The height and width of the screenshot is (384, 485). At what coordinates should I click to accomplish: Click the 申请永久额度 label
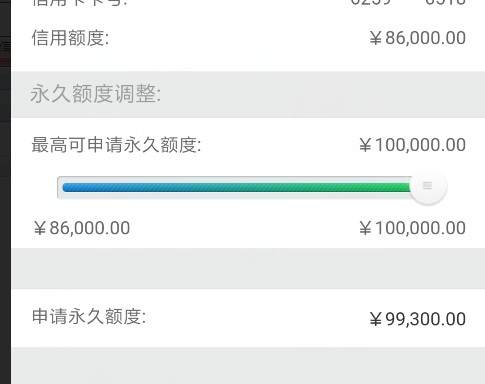[89, 316]
